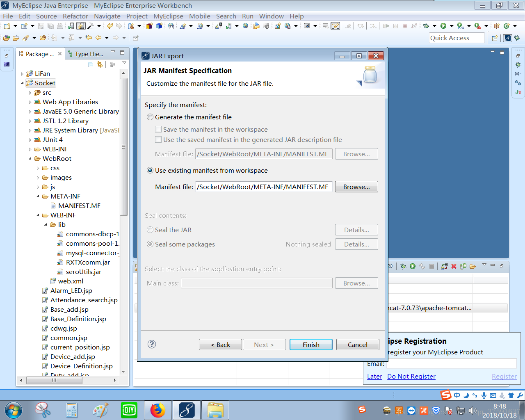525x420 pixels.
Task: Open iQIYI app from the taskbar
Action: tap(129, 410)
